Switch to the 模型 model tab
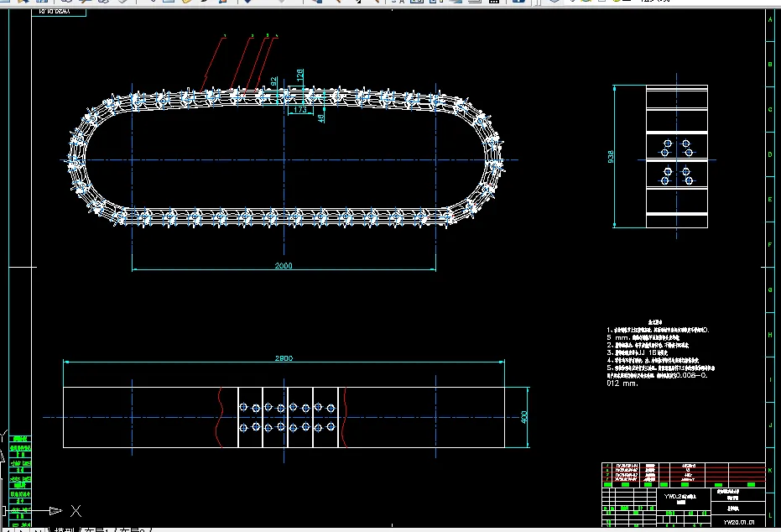Image resolution: width=781 pixels, height=532 pixels. point(65,529)
